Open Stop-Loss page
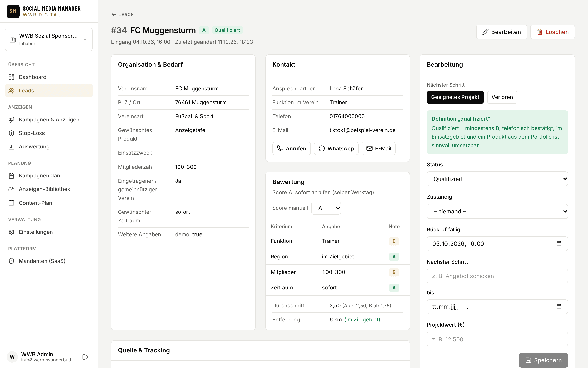588x368 pixels. (49, 133)
